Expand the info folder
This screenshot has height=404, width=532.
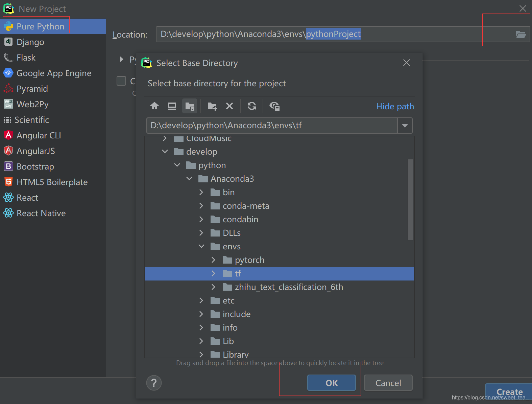coord(201,328)
